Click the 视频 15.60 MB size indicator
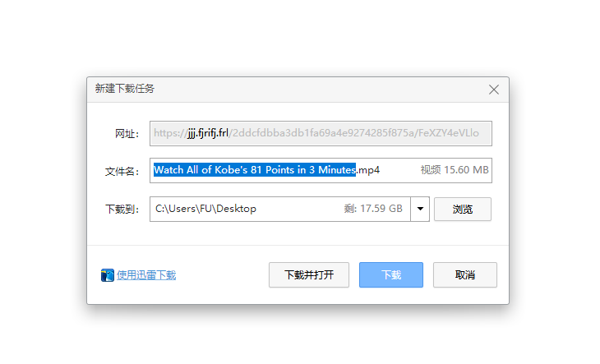 click(455, 171)
